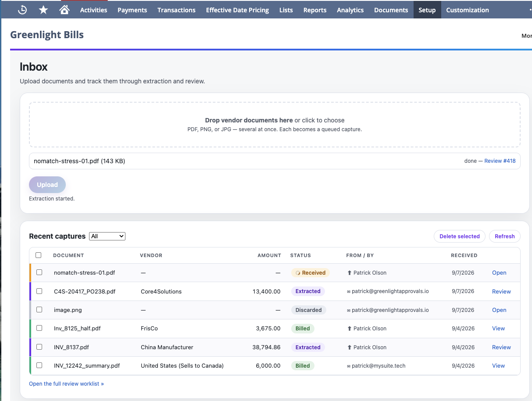Go to the Home house icon

click(x=64, y=10)
